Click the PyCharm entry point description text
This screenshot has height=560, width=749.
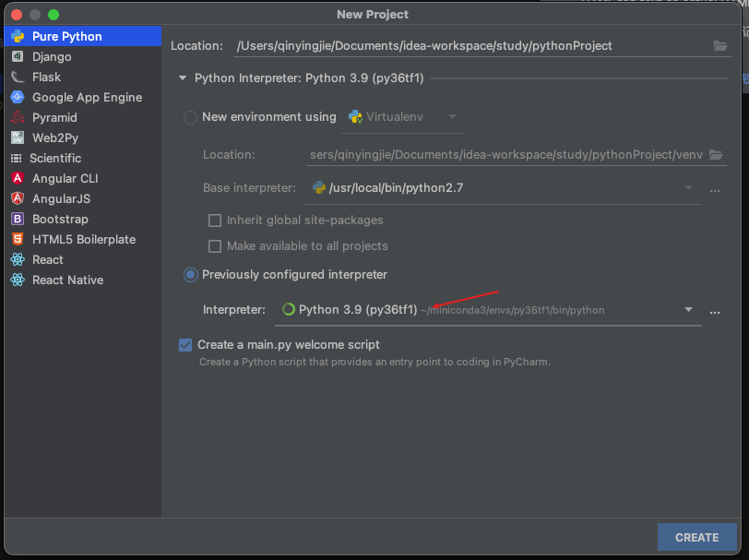[x=375, y=362]
